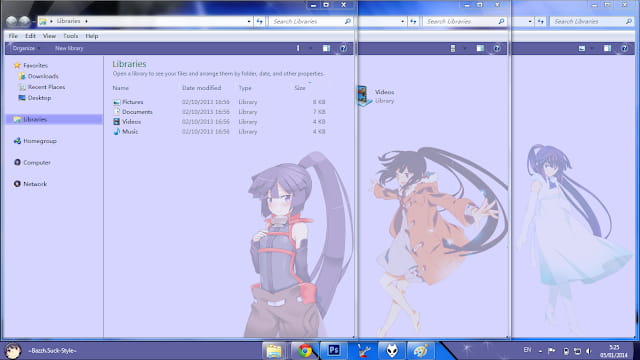
Task: Sort by the Date modified column
Action: pyautogui.click(x=202, y=88)
